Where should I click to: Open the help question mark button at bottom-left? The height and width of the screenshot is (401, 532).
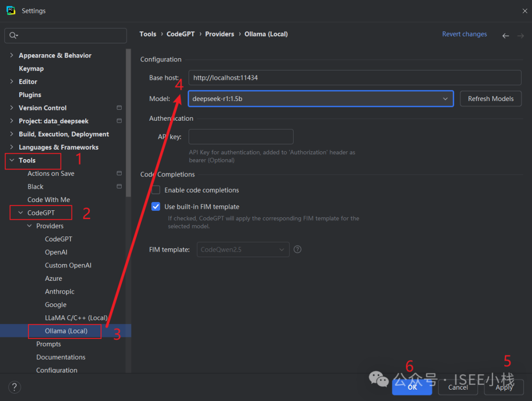(15, 387)
